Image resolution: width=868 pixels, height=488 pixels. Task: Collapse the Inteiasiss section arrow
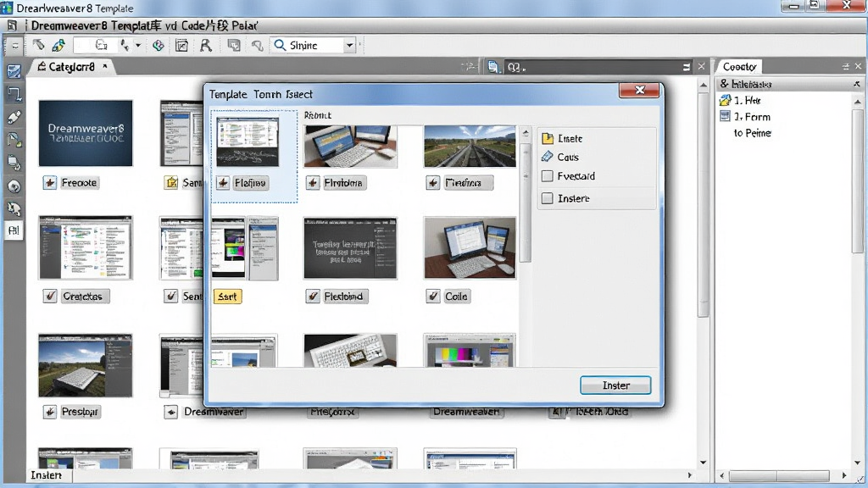point(857,84)
